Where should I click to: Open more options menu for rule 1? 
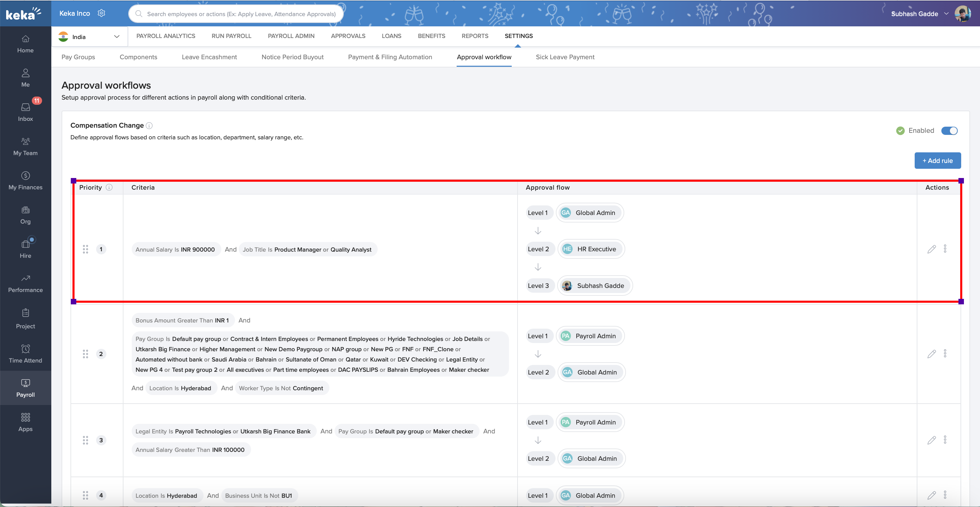945,249
